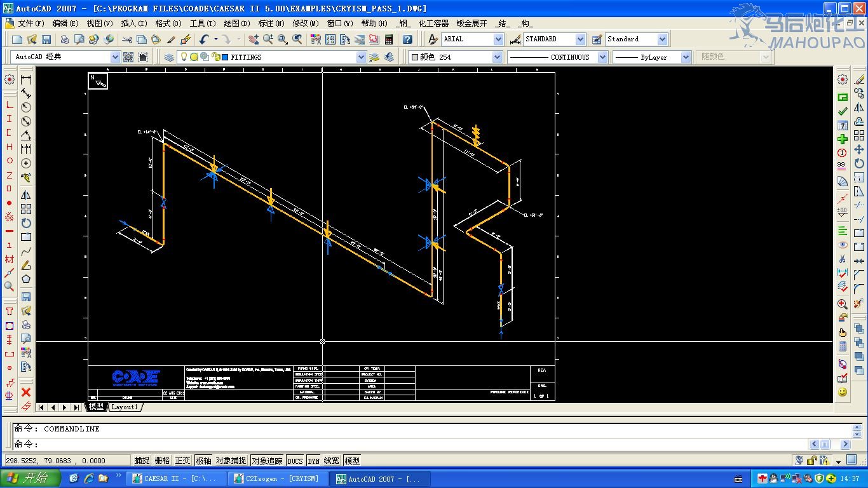
Task: Toggle 正交 ortho mode in status bar
Action: [182, 461]
